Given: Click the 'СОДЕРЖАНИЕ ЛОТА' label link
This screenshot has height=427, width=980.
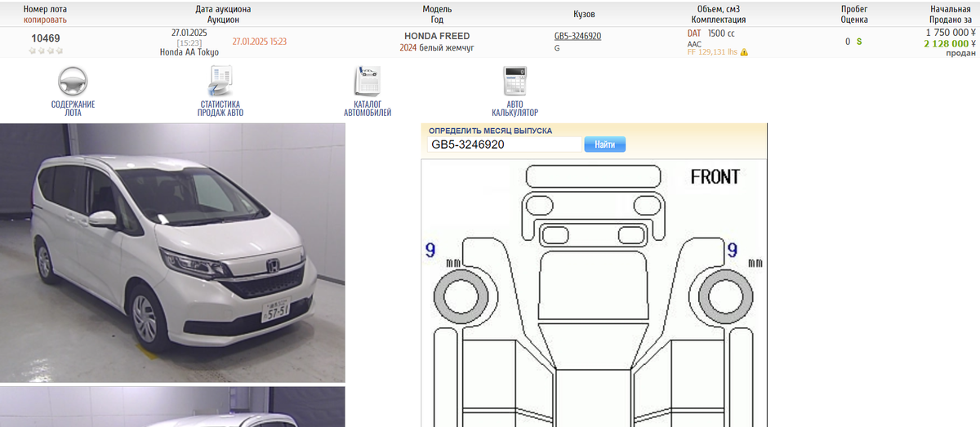Looking at the screenshot, I should point(73,109).
